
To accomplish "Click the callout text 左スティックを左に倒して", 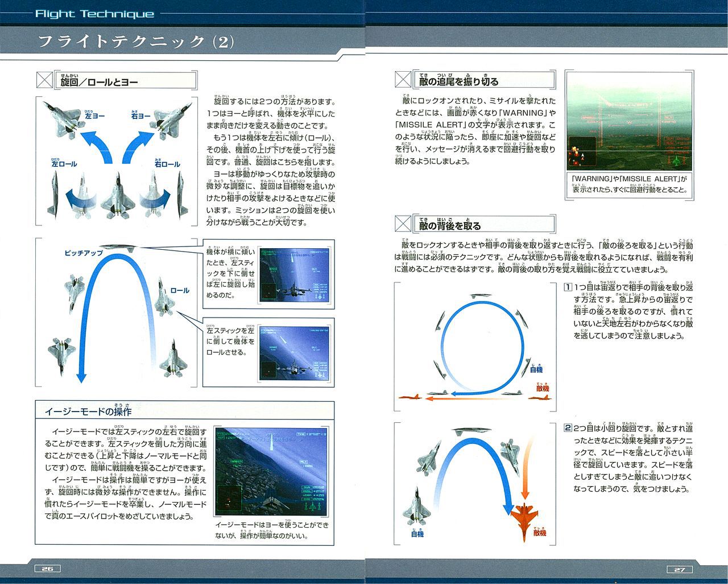I will coord(230,341).
